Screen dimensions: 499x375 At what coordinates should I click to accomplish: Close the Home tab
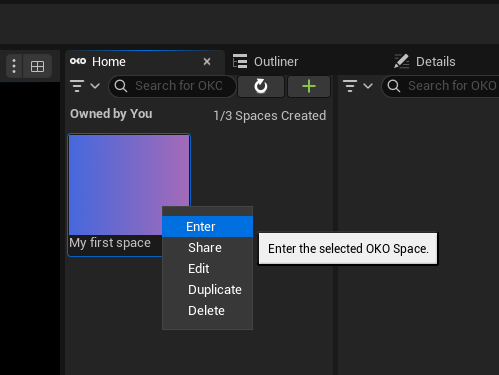coord(207,61)
